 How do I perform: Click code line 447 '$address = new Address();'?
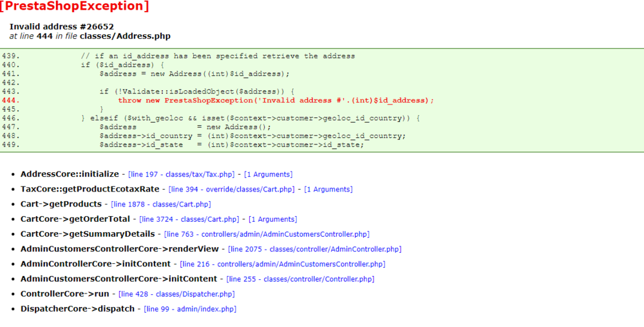(185, 127)
